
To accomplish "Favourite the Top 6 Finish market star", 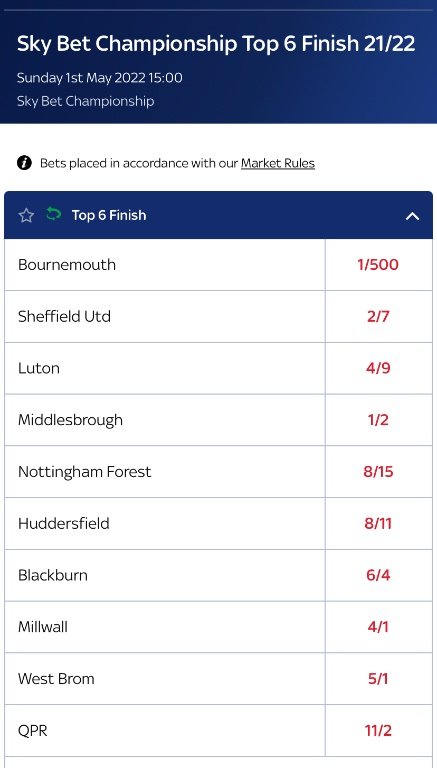I will 26,216.
